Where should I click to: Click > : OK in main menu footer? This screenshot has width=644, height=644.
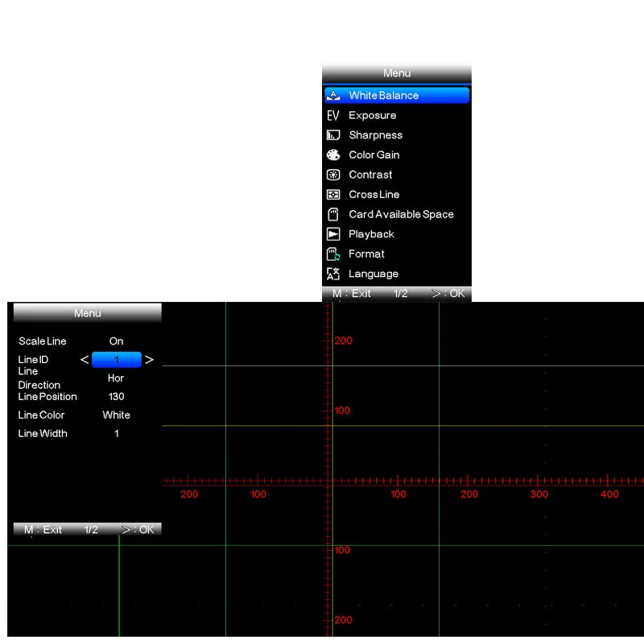click(448, 294)
